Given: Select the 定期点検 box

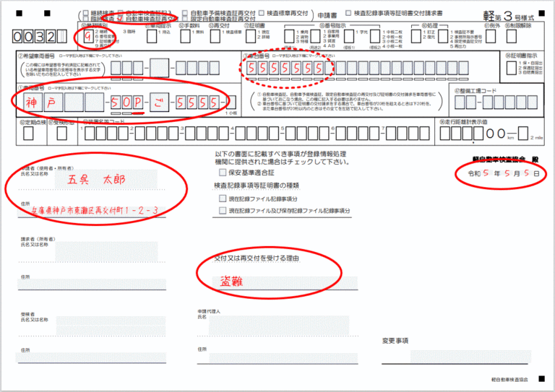Looking at the screenshot, I should pos(28,134).
